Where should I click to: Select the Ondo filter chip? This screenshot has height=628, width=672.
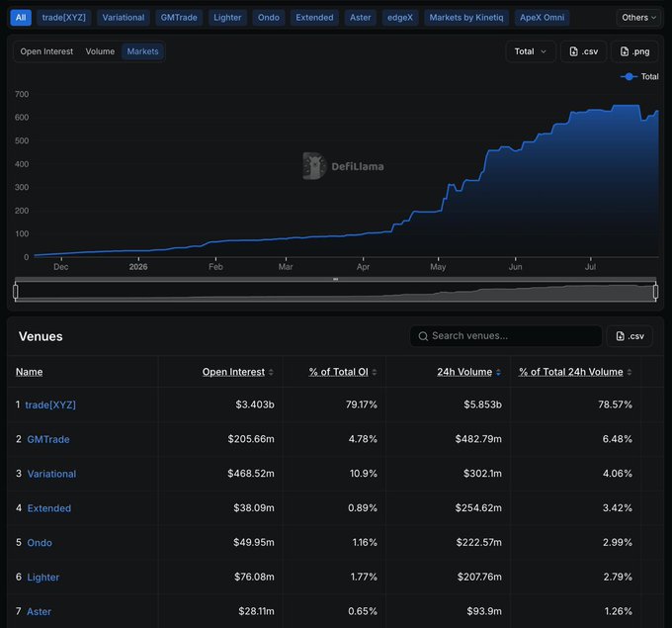268,18
